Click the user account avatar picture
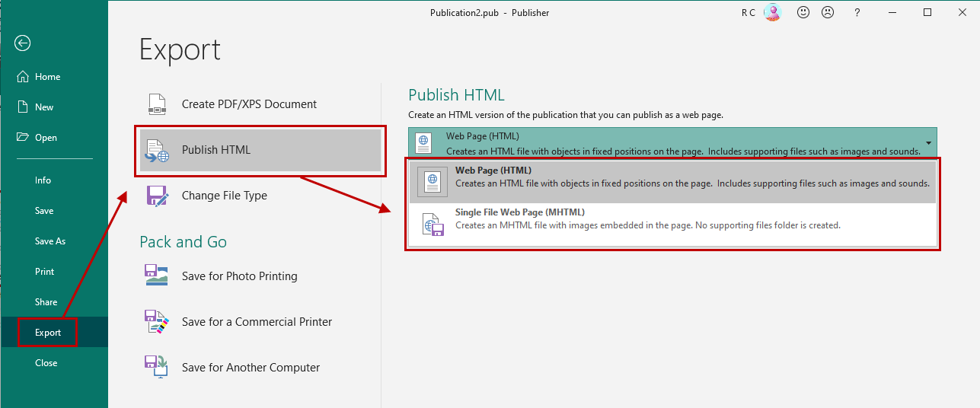 [773, 13]
